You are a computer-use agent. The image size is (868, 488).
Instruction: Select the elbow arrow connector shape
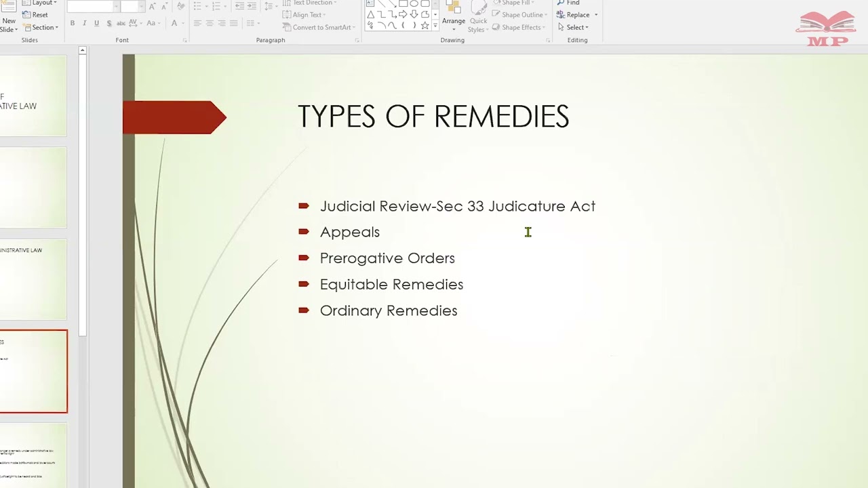coord(393,14)
